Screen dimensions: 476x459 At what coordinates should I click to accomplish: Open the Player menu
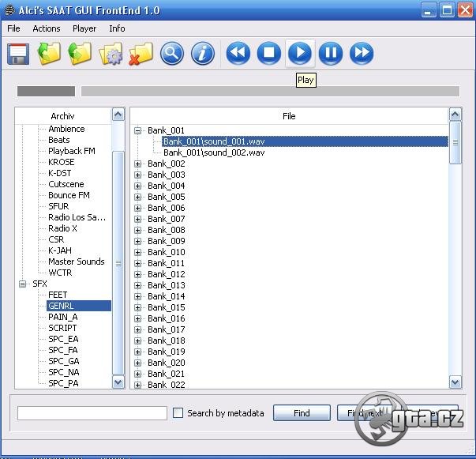[84, 28]
